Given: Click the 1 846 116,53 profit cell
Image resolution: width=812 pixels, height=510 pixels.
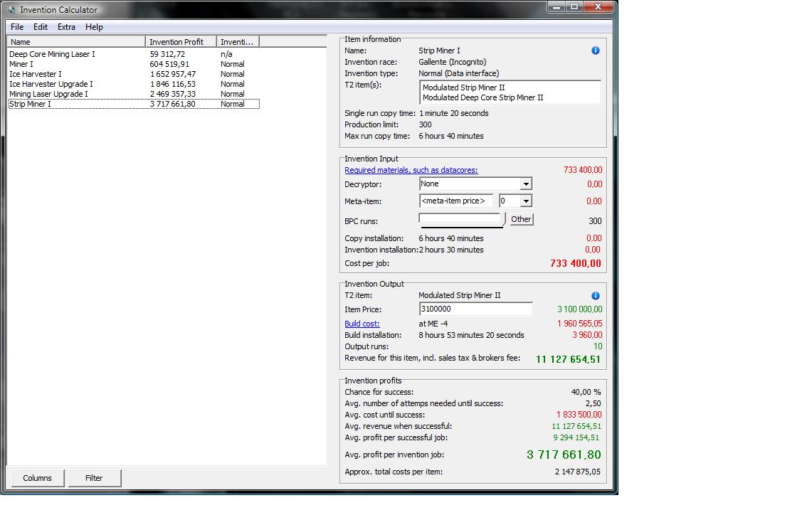Looking at the screenshot, I should pyautogui.click(x=172, y=84).
